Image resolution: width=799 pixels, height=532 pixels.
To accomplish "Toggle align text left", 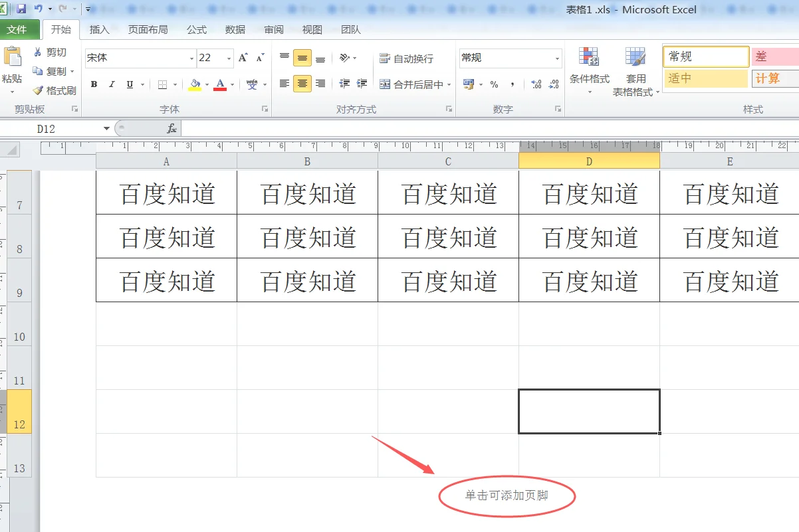I will point(285,84).
